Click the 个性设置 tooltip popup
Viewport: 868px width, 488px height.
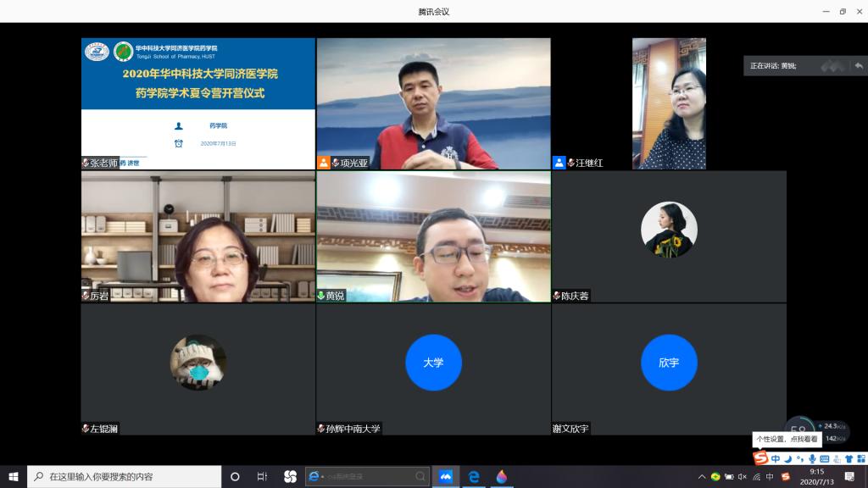[x=787, y=439]
